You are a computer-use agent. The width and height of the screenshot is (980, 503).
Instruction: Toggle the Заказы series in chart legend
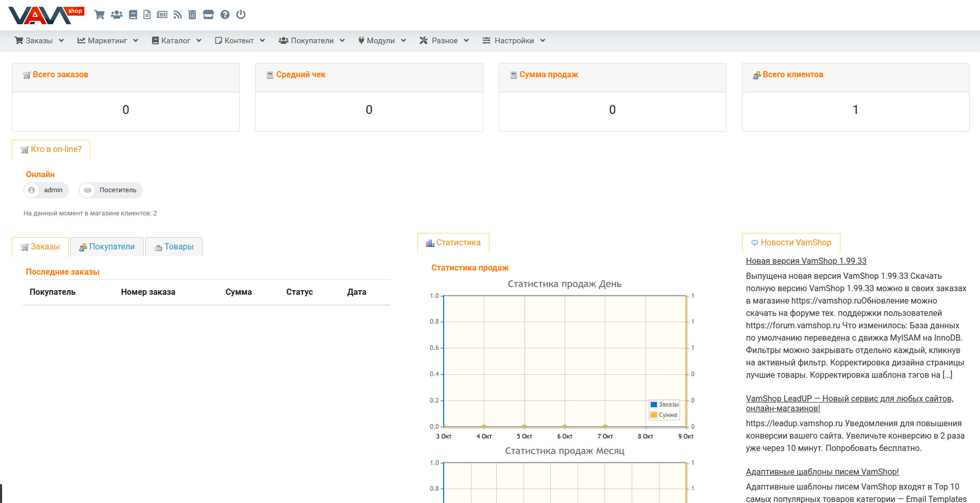(x=664, y=405)
